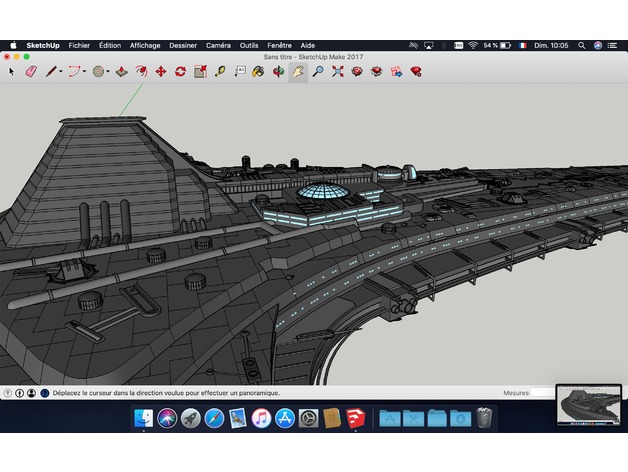Open the SketchUp application menu
The width and height of the screenshot is (628, 472).
click(x=43, y=45)
